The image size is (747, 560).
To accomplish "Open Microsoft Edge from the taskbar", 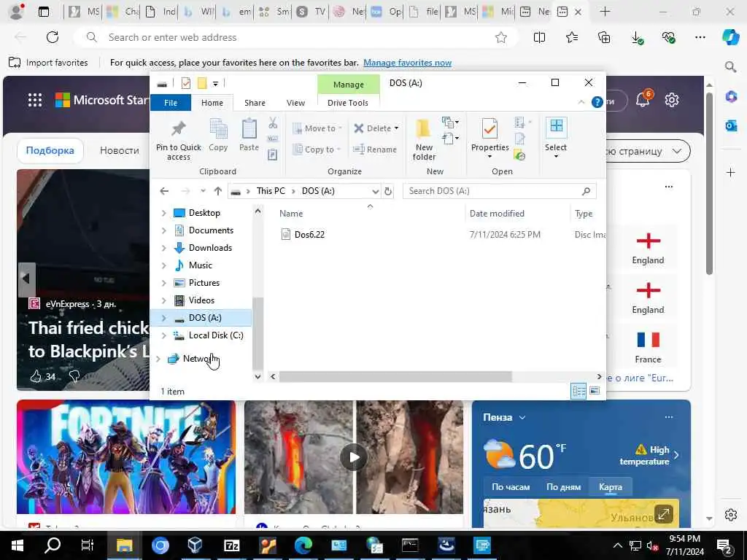I will pos(303,545).
